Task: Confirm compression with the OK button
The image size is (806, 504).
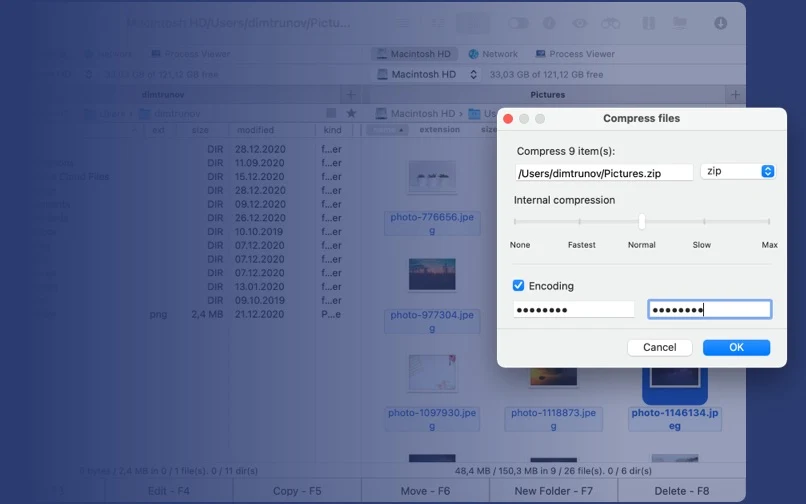Action: [736, 348]
